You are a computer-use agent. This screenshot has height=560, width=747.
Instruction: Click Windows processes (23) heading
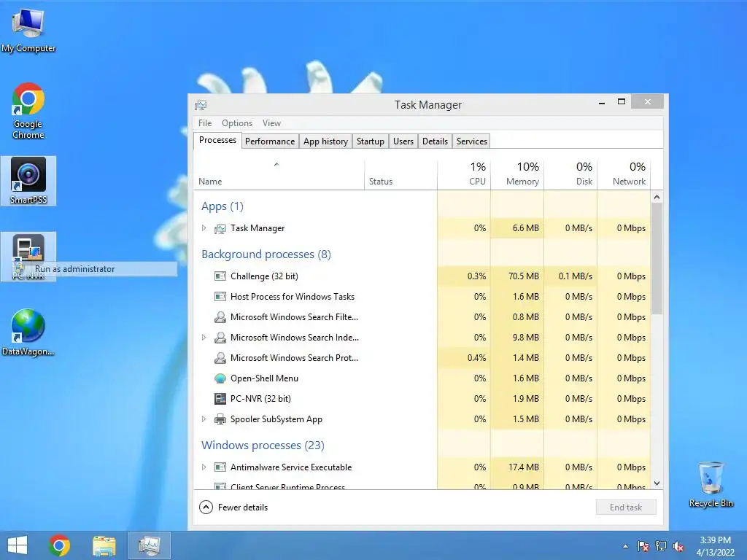coord(263,446)
